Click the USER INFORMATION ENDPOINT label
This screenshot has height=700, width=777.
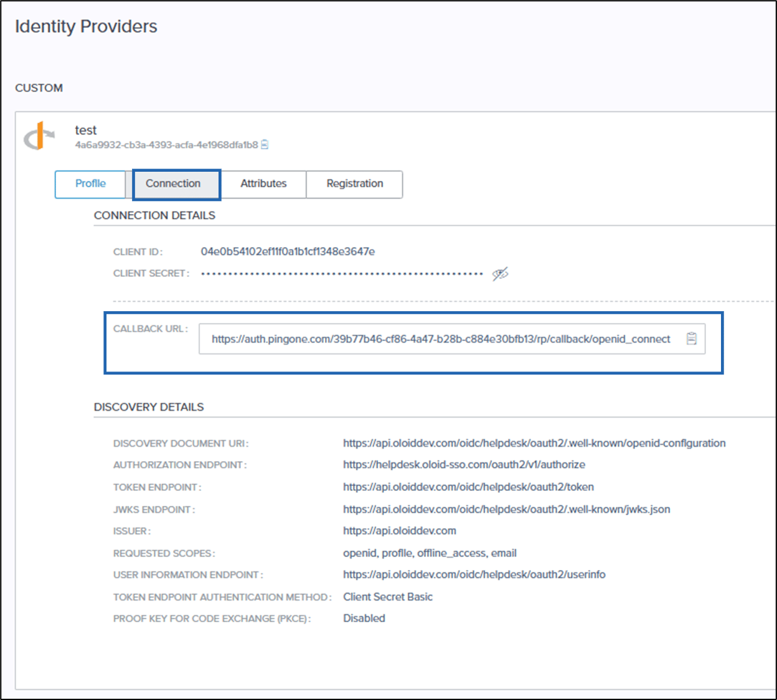[188, 575]
